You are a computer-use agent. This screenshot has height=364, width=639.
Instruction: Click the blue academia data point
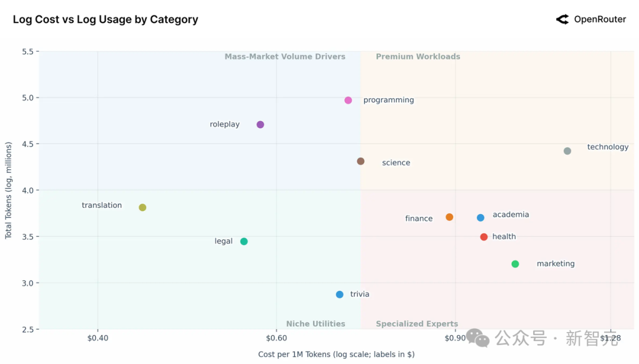coord(480,218)
